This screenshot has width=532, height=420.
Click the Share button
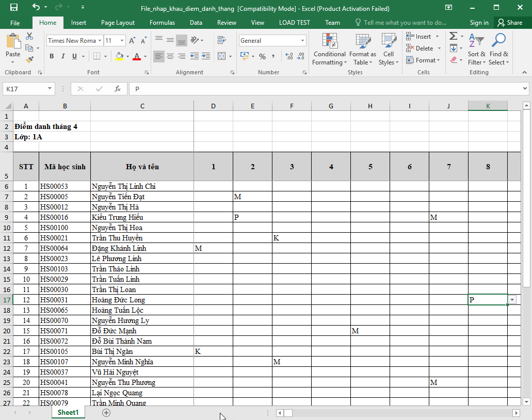510,22
